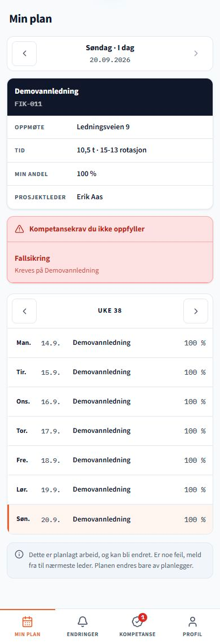Select the Man. 14.9. Demovannledning row

pos(110,343)
